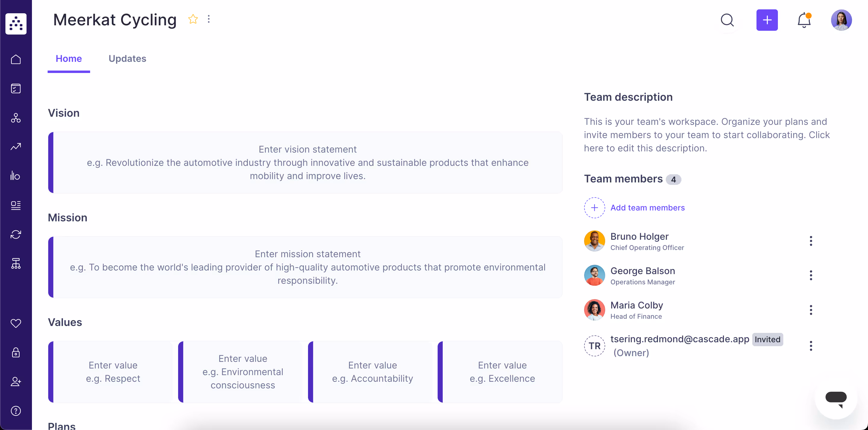
Task: Open the team health heart sidebar icon
Action: point(15,324)
